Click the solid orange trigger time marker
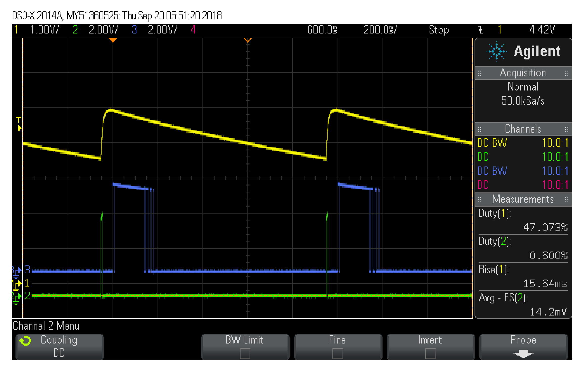Viewport: 588px width, 370px height. tap(113, 40)
